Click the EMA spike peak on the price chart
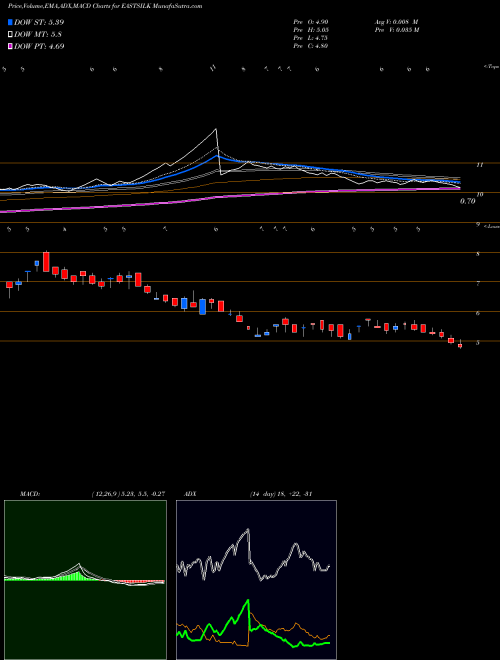This screenshot has height=660, width=500. (x=216, y=130)
